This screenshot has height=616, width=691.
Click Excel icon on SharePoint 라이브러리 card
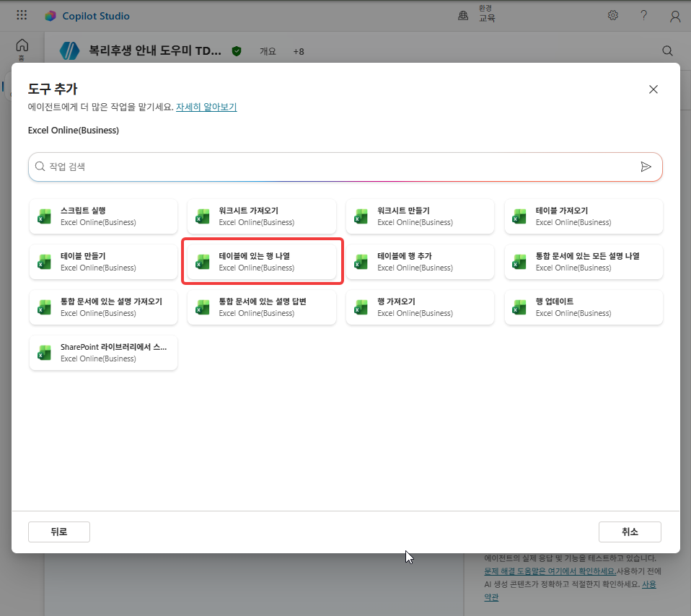[x=44, y=353]
